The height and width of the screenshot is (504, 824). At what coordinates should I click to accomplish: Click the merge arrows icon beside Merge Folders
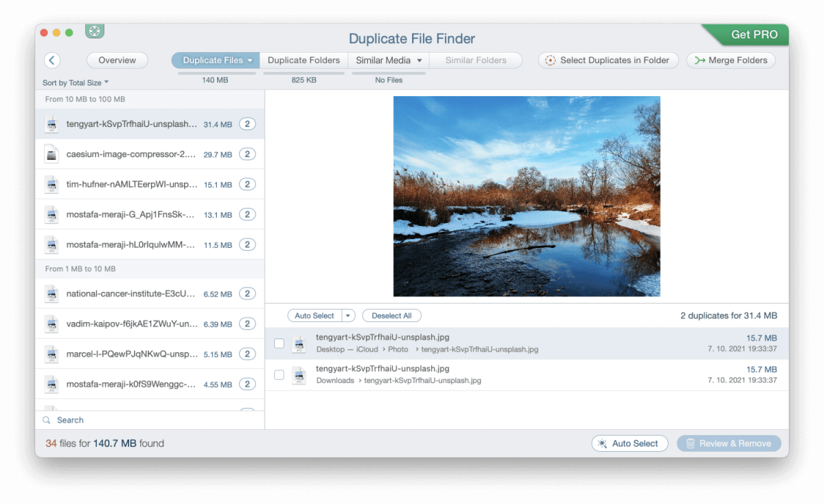(700, 60)
